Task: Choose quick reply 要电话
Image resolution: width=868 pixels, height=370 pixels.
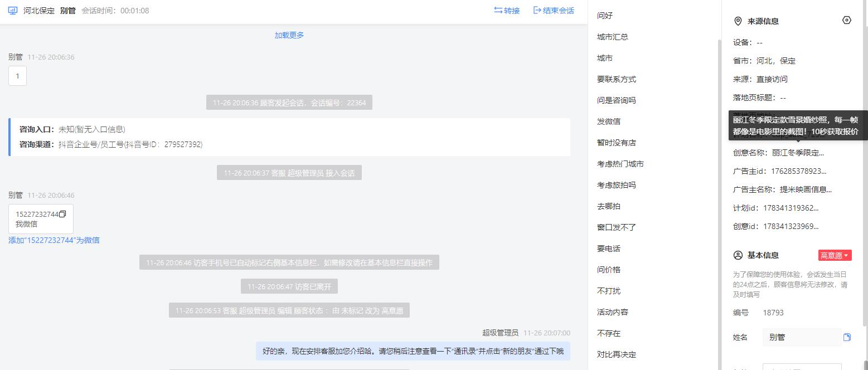Action: [609, 249]
